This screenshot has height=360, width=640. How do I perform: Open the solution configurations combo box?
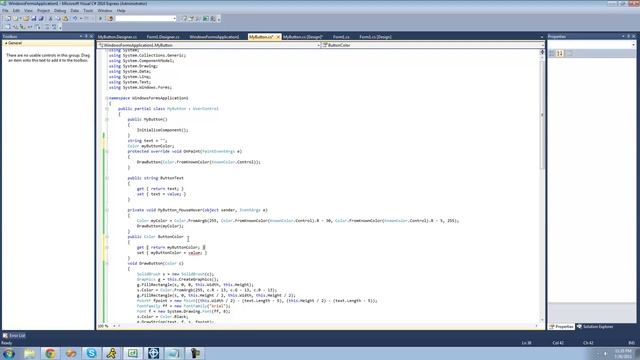click(146, 19)
